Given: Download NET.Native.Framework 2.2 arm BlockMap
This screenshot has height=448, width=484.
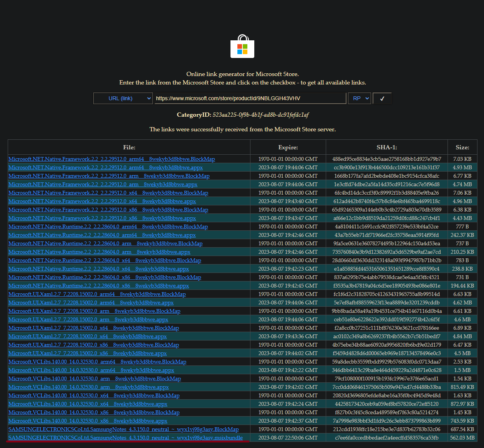Looking at the screenshot, I should 109,176.
